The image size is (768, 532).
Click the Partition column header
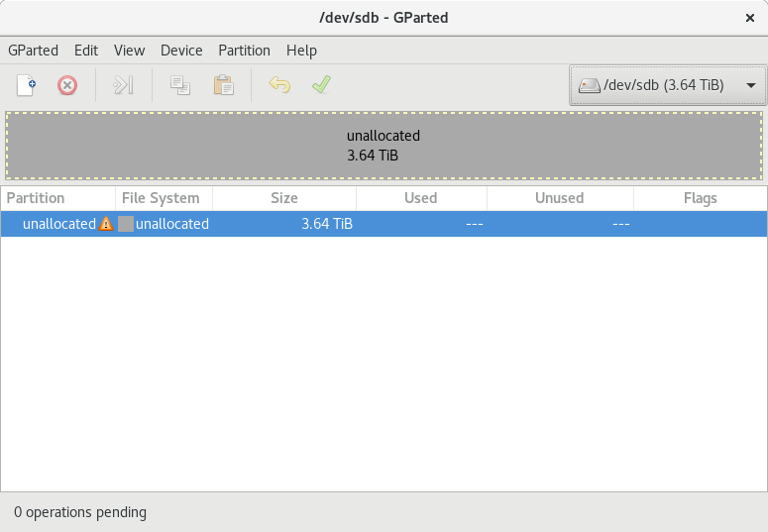pos(57,198)
